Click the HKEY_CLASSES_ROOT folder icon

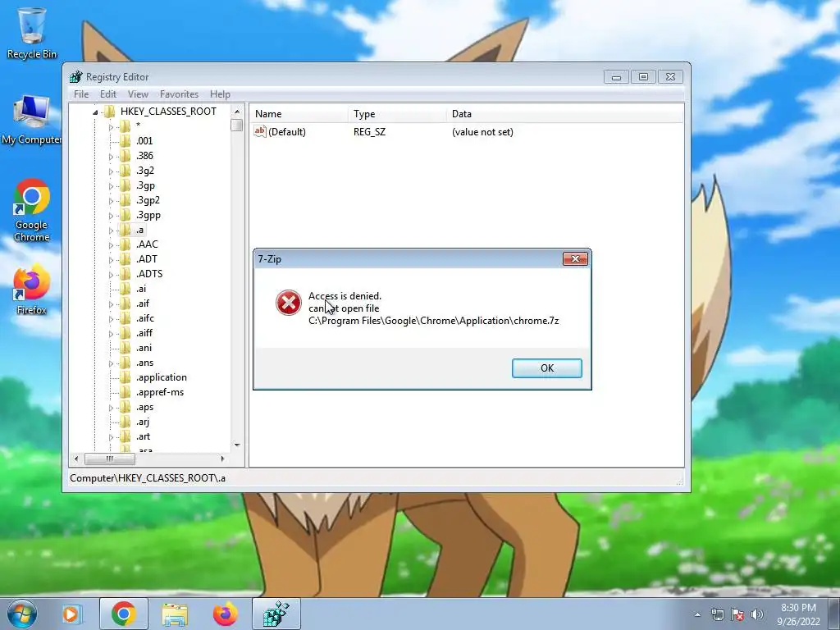(110, 112)
